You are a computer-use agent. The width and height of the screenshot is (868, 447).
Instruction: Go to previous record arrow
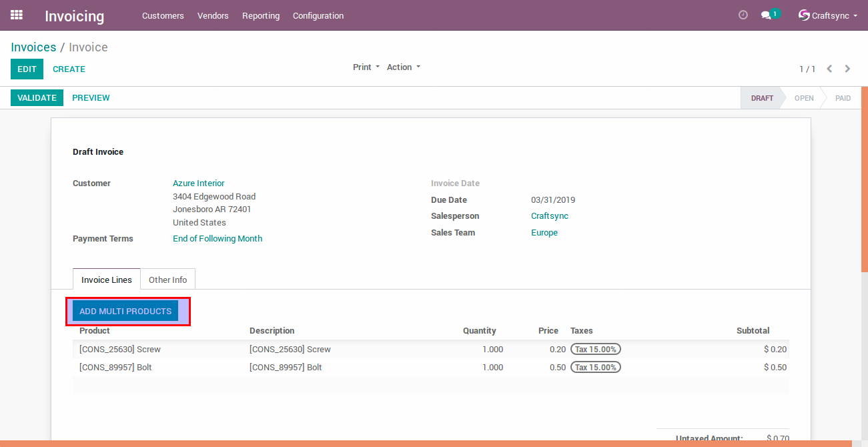pyautogui.click(x=829, y=69)
